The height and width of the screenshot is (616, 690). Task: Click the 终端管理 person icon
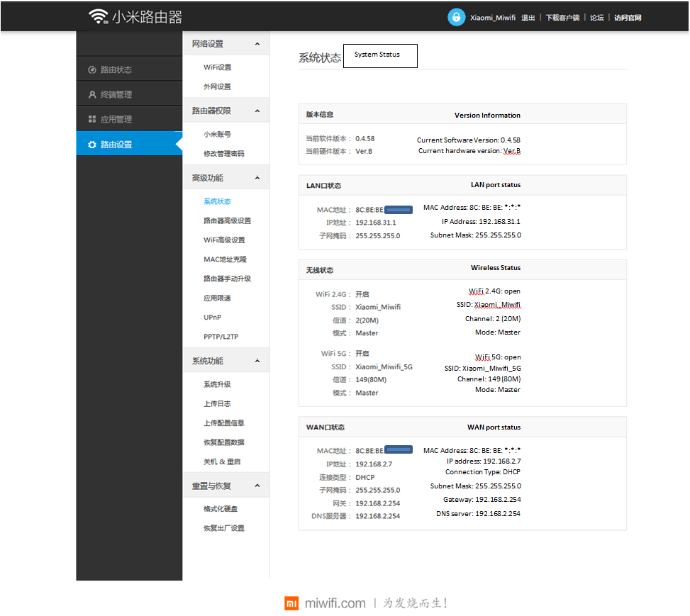pos(92,94)
